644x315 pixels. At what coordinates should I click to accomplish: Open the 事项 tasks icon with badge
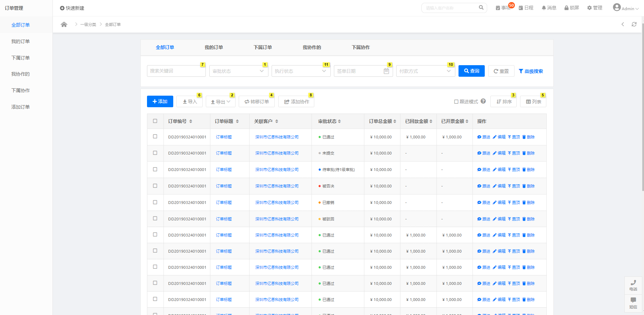click(503, 8)
